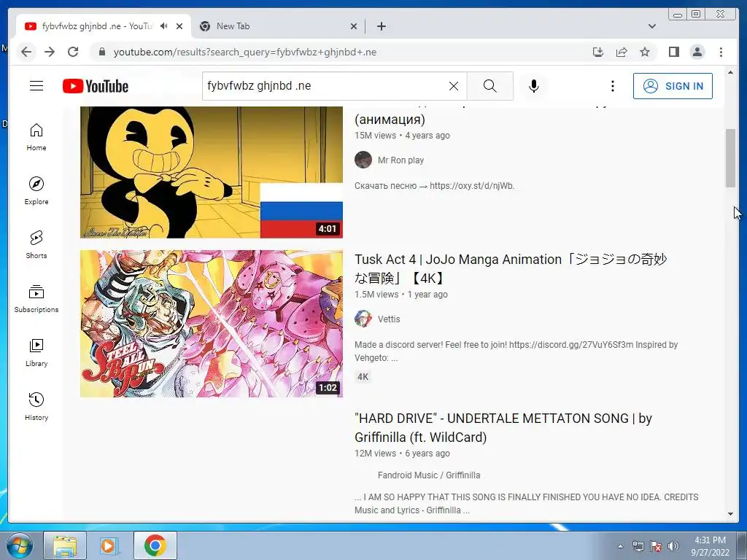Open the network tray icon
The image size is (747, 560).
pyautogui.click(x=638, y=546)
